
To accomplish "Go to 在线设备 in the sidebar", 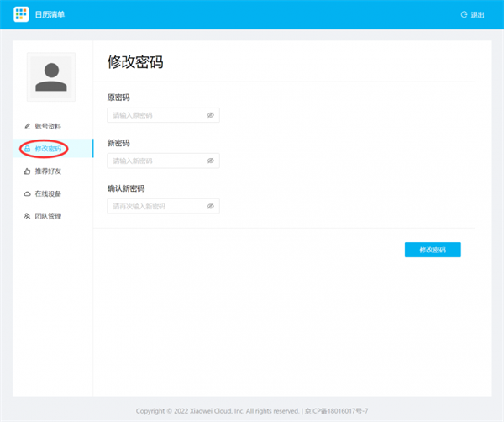I will click(48, 194).
